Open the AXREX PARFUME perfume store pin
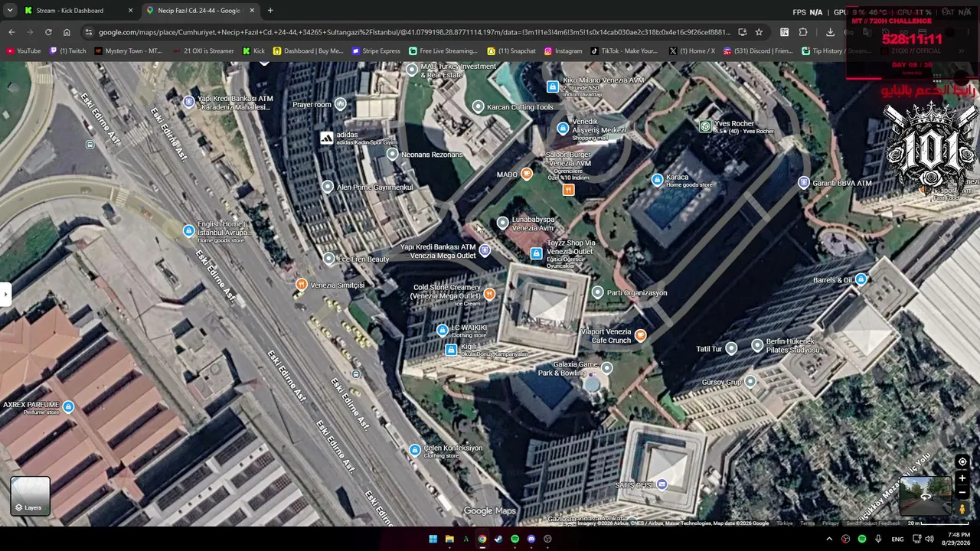This screenshot has width=980, height=551. coord(68,406)
